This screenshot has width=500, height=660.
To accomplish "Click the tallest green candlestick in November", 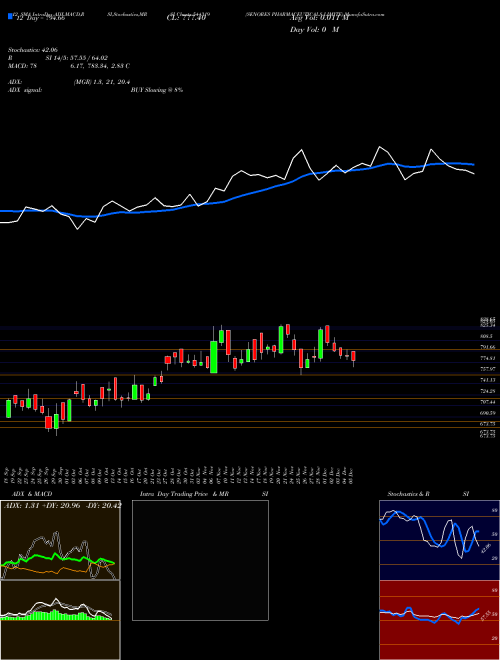I will coord(214,357).
